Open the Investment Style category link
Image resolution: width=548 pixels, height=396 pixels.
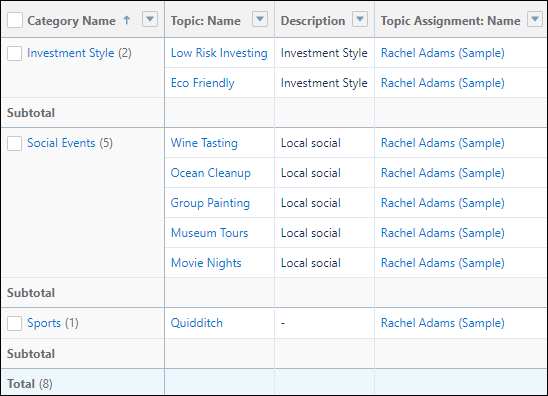tap(71, 53)
